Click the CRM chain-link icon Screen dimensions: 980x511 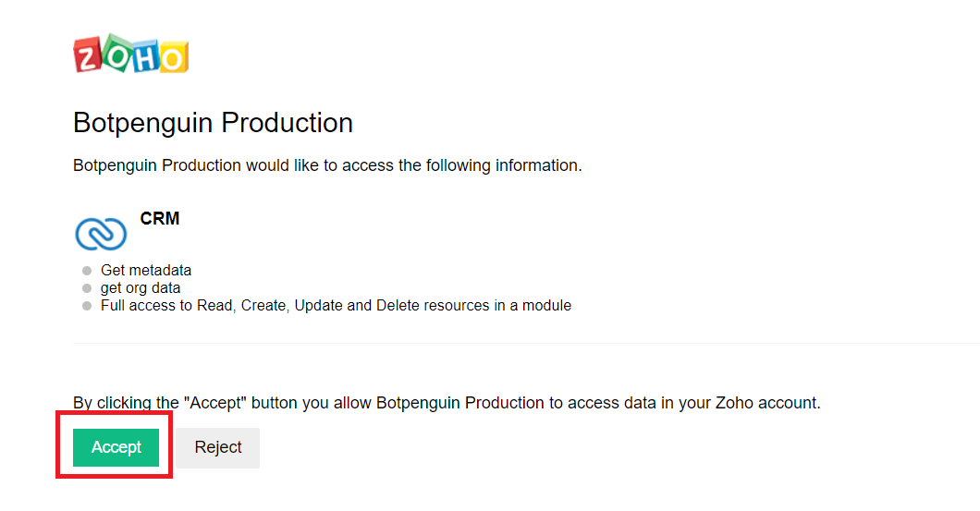click(x=101, y=234)
